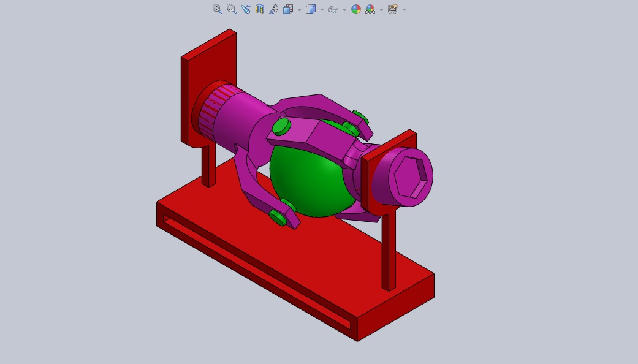Screen dimensions: 638x364
Task: Click the Display Style shaded cube icon
Action: (x=311, y=9)
